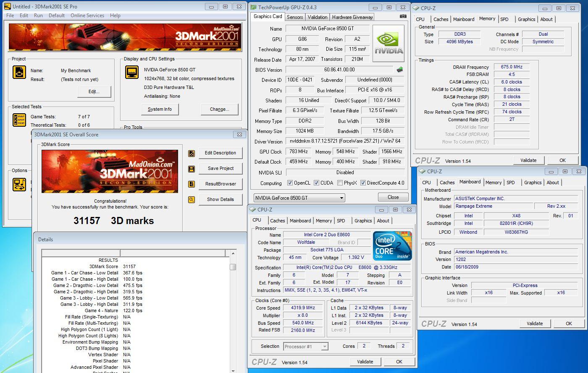Click the 3DMark2001 banner in score dialog
This screenshot has height=373, width=588.
pyautogui.click(x=110, y=171)
